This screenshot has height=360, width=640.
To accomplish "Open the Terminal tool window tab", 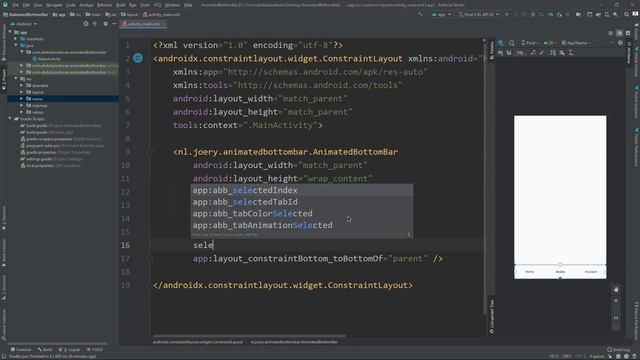I will [21, 350].
